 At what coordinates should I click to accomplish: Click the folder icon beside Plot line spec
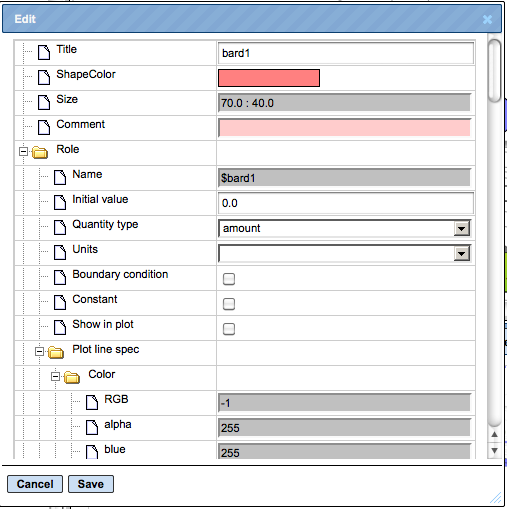point(56,352)
